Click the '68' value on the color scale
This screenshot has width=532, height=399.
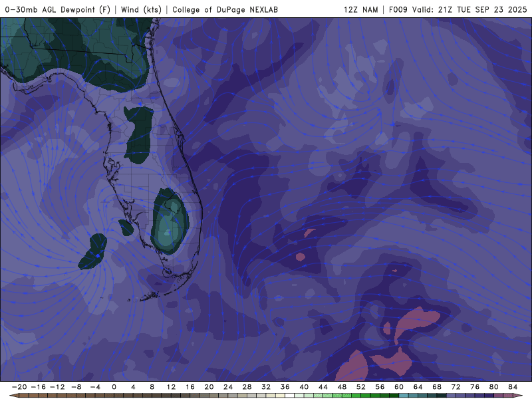pos(437,387)
